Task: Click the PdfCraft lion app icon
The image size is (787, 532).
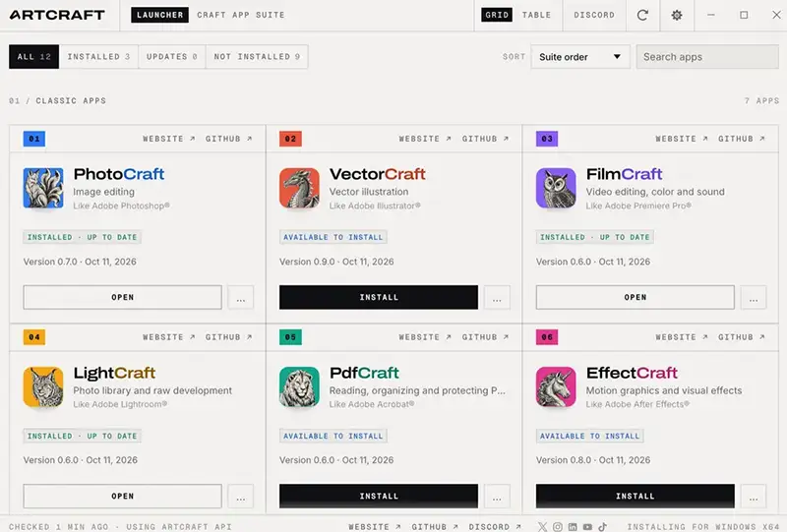Action: (299, 386)
